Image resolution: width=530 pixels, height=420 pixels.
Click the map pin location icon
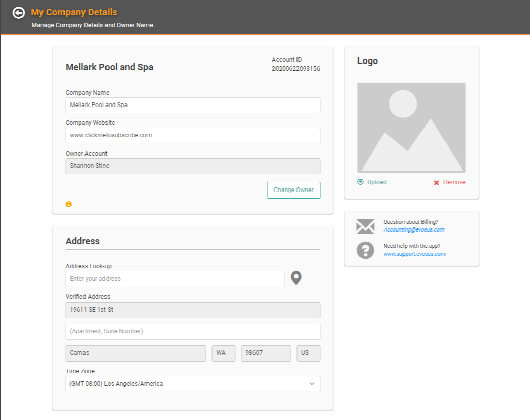tap(296, 278)
